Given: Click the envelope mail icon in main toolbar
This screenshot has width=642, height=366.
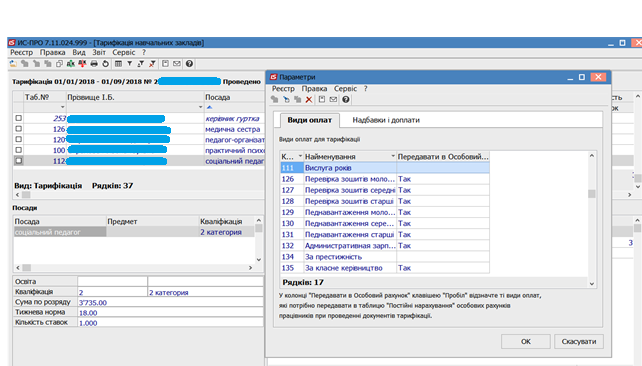Looking at the screenshot, I should pos(177,64).
